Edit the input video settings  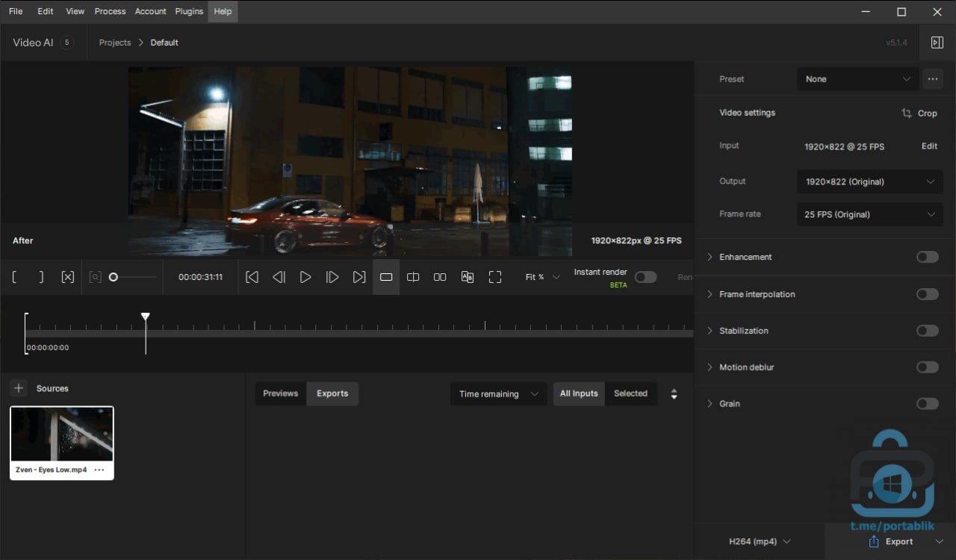click(x=929, y=146)
